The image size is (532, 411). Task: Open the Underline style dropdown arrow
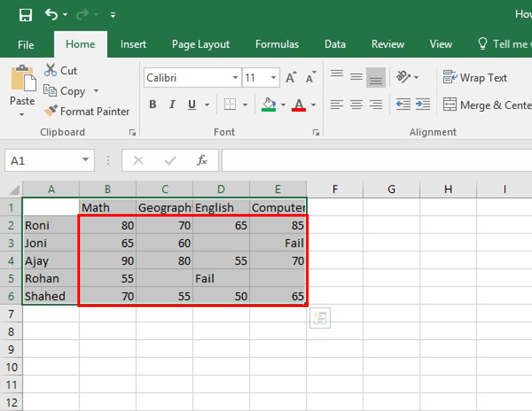coord(207,105)
